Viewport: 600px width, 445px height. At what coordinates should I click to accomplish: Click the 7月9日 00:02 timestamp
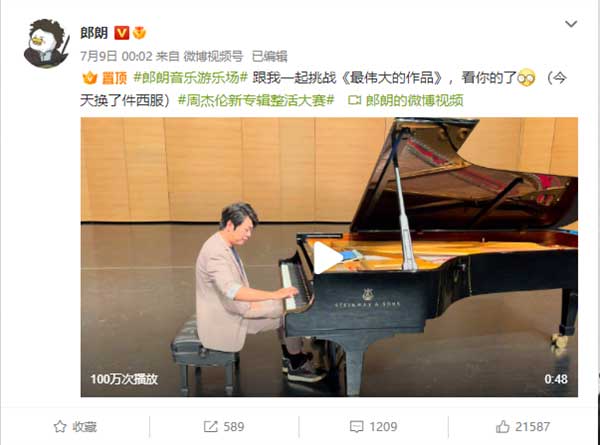click(x=116, y=56)
